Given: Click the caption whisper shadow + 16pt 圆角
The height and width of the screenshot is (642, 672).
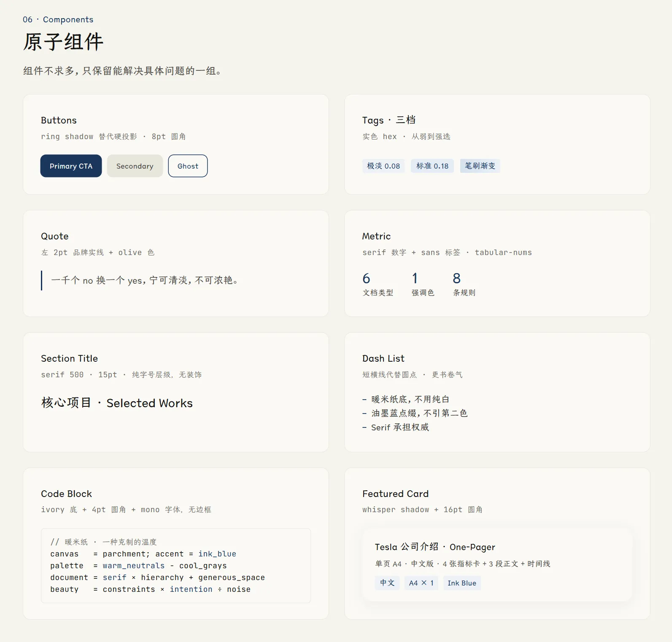Looking at the screenshot, I should [422, 510].
